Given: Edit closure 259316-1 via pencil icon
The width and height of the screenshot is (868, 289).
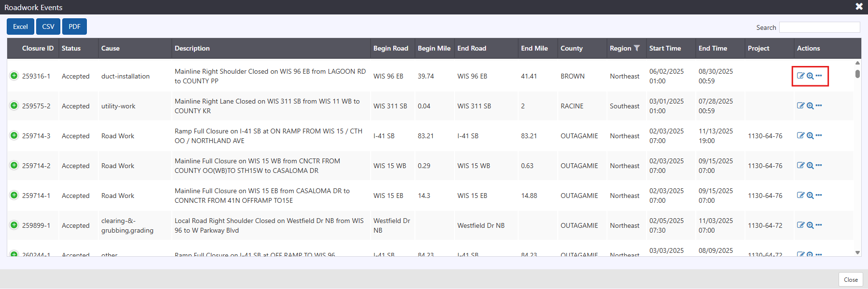Looking at the screenshot, I should pyautogui.click(x=800, y=76).
